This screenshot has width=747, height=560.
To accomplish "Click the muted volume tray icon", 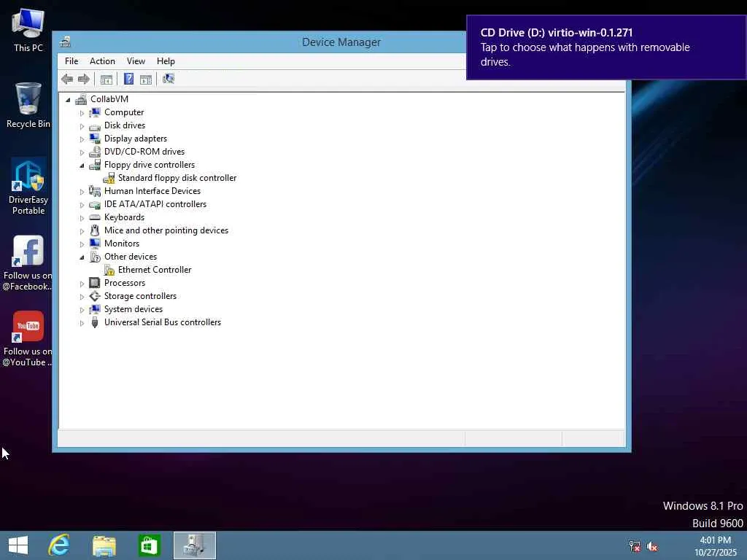I will [652, 546].
